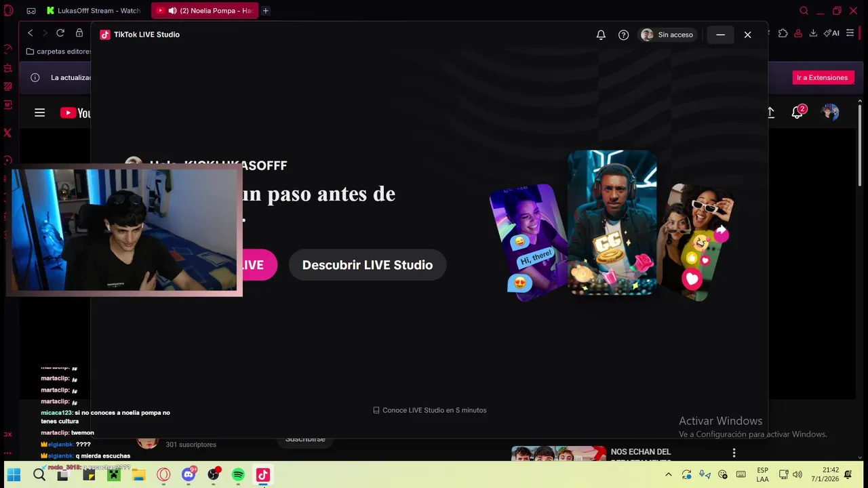Open Spotify from the taskbar
This screenshot has height=488, width=868.
238,475
